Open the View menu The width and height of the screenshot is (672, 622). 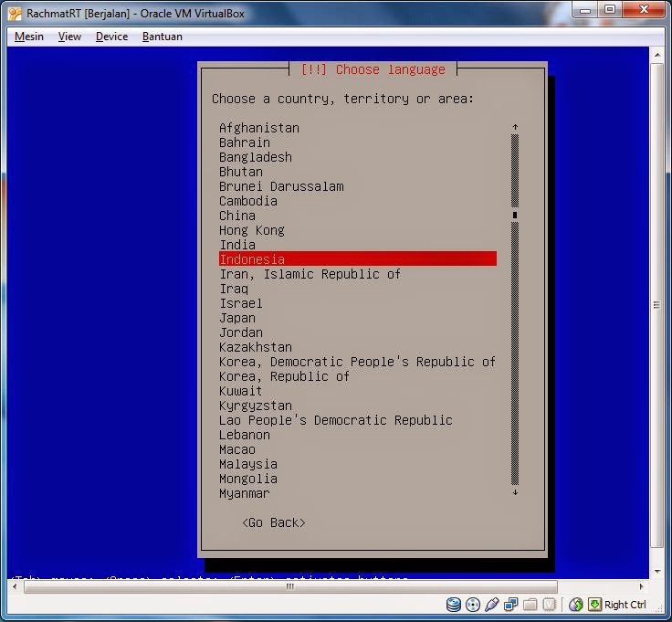[x=69, y=37]
